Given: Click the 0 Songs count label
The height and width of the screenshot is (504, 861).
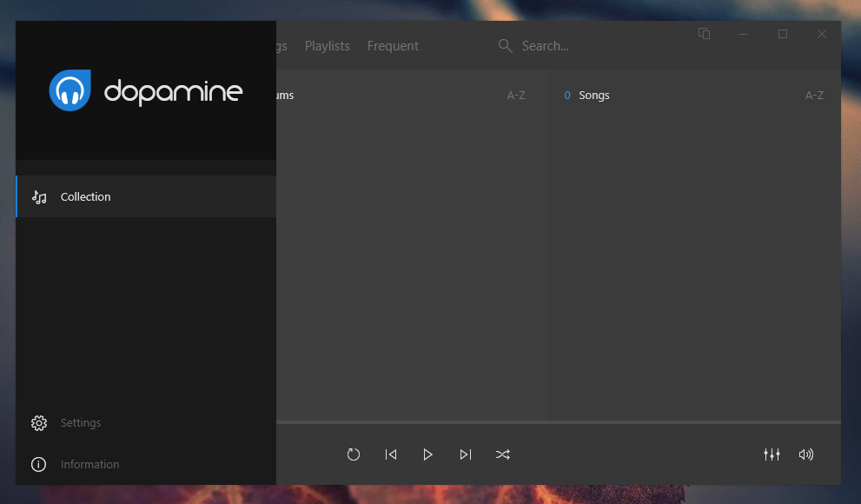Looking at the screenshot, I should 586,95.
